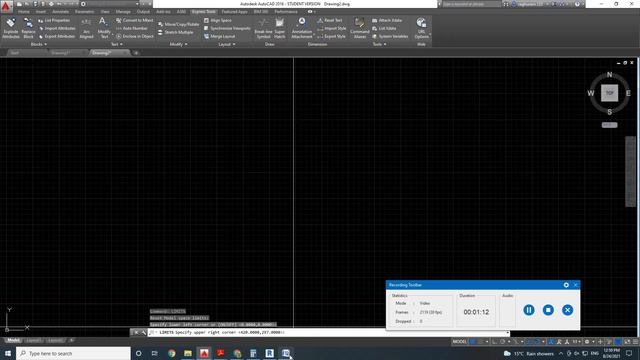The image size is (640, 360).
Task: Click Import Attributes in Blocks panel
Action: point(57,28)
